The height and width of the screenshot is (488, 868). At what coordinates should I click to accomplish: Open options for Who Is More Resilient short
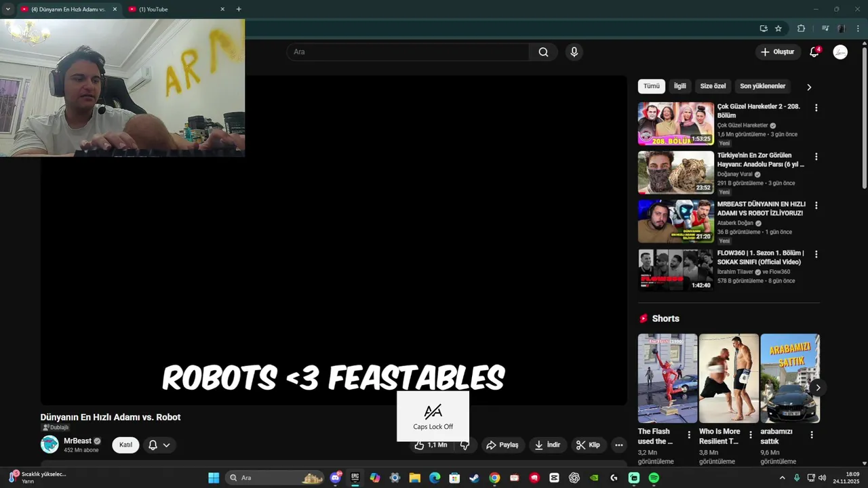750,435
